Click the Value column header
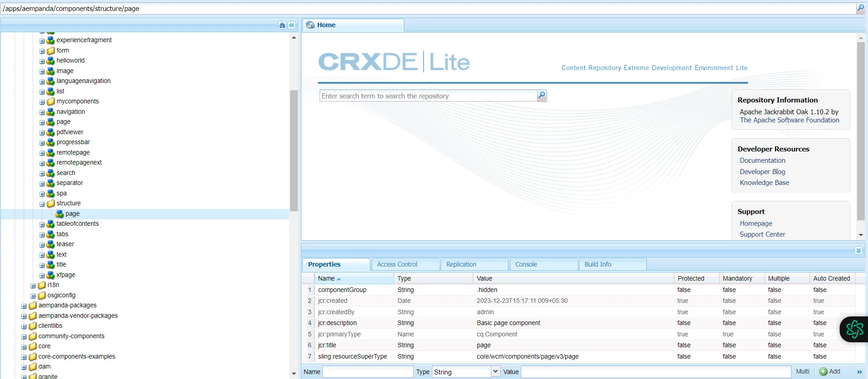868x379 pixels. (x=573, y=278)
